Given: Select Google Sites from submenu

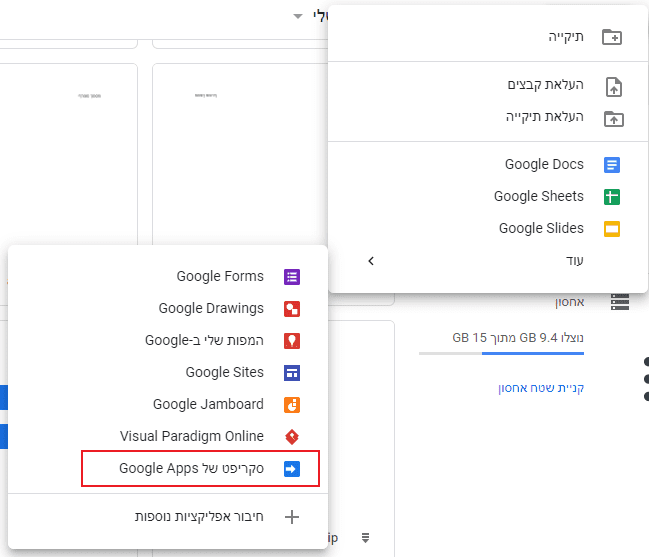Looking at the screenshot, I should click(x=168, y=372).
